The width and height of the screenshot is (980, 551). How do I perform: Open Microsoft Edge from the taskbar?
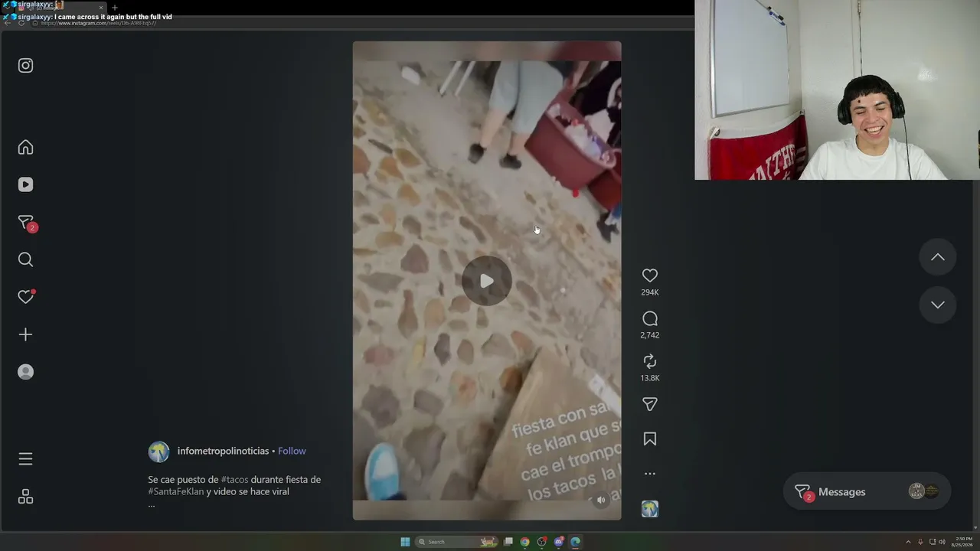click(x=576, y=542)
